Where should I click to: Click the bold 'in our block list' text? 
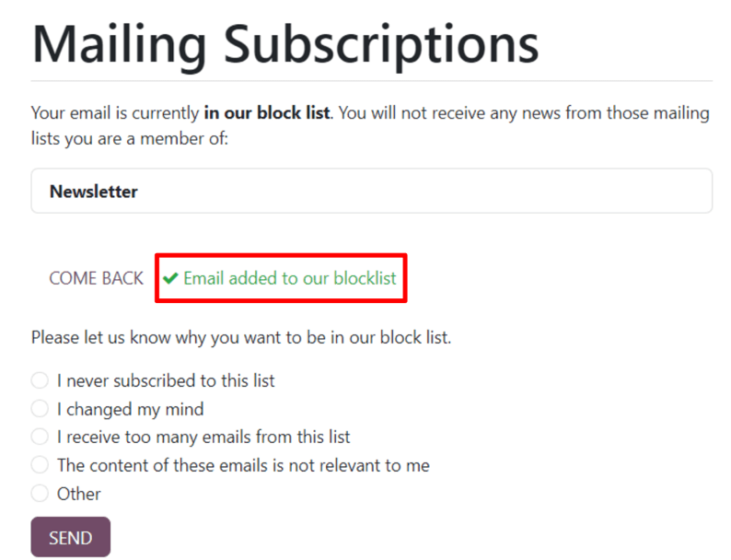(267, 113)
